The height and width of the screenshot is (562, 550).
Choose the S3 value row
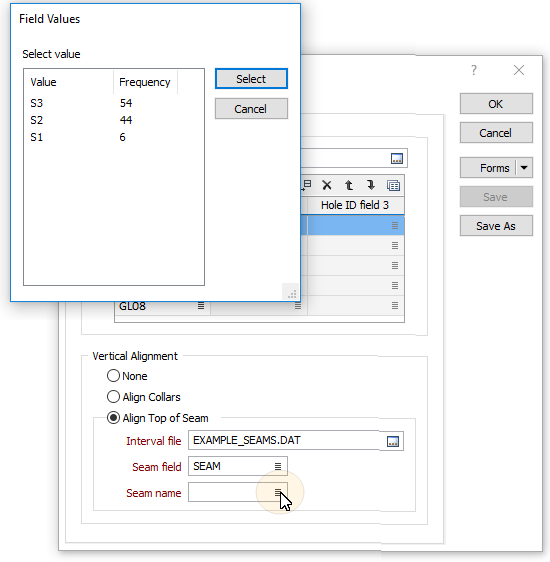point(114,103)
